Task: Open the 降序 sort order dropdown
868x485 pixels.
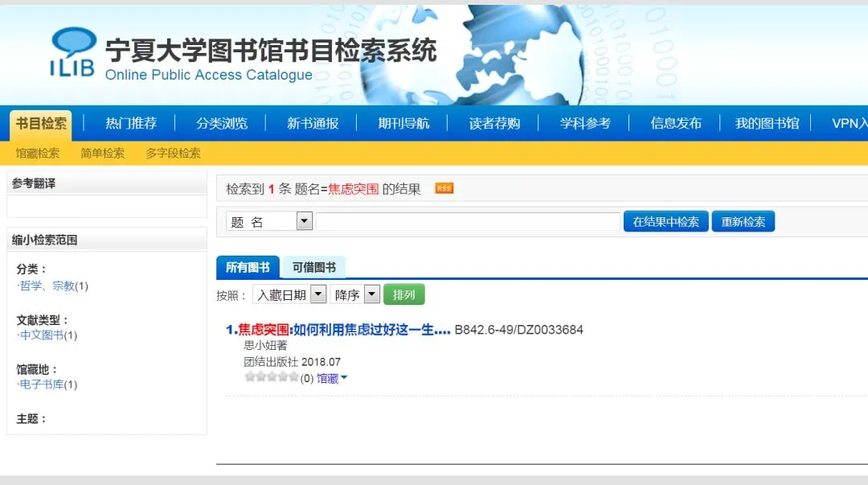Action: point(355,294)
